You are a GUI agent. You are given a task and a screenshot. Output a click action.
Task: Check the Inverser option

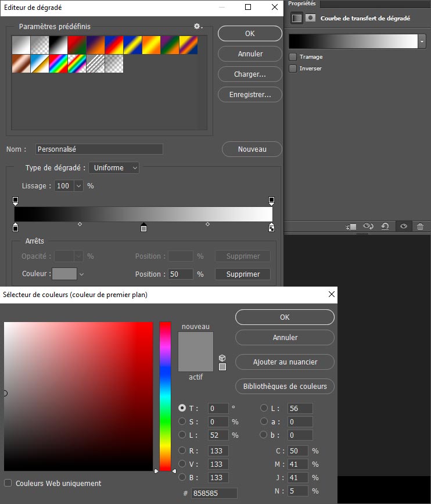coord(293,69)
